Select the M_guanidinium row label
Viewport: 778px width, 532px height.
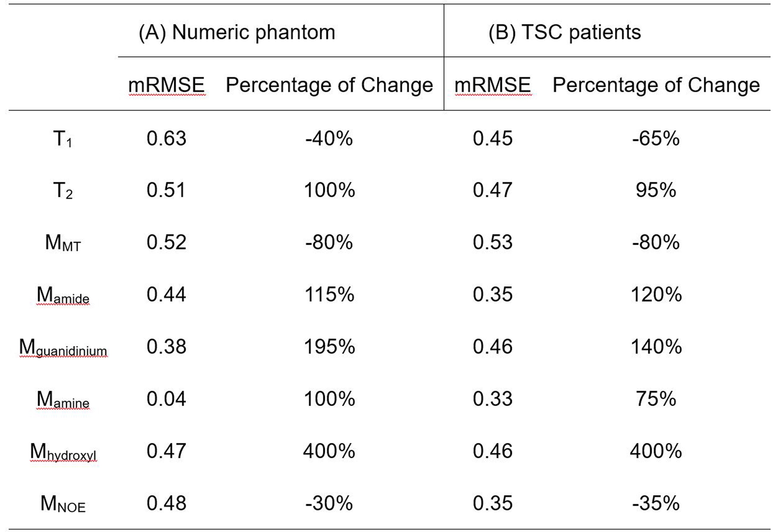[x=63, y=347]
